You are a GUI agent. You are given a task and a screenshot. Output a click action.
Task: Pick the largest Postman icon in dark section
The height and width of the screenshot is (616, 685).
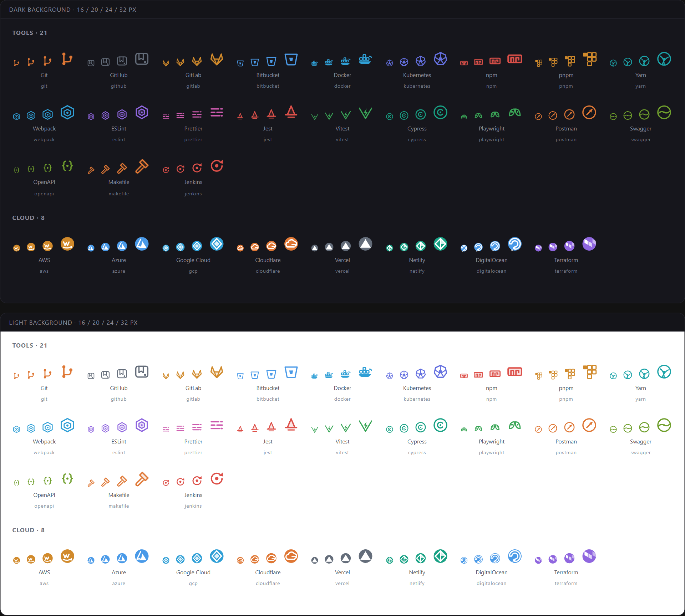pos(589,112)
